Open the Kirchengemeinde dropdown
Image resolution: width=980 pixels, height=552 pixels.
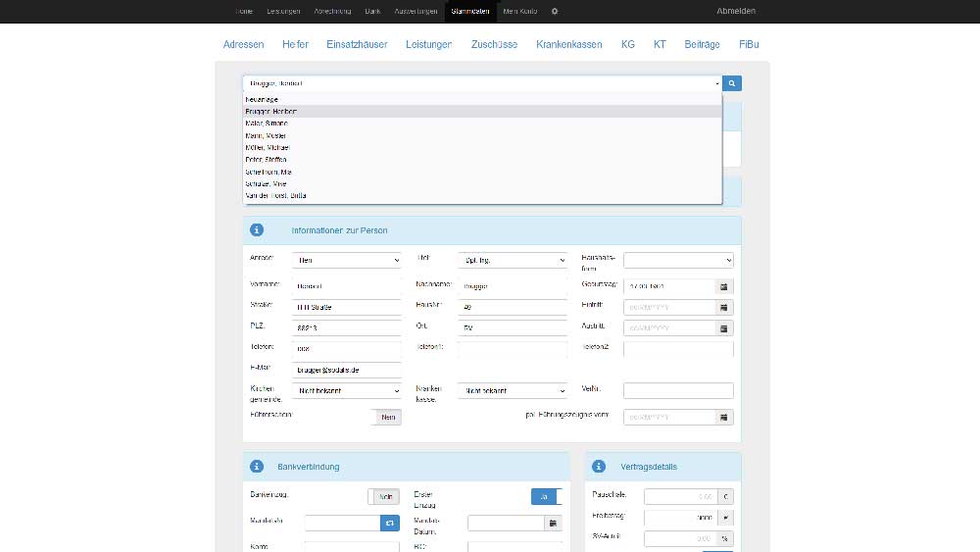(346, 390)
